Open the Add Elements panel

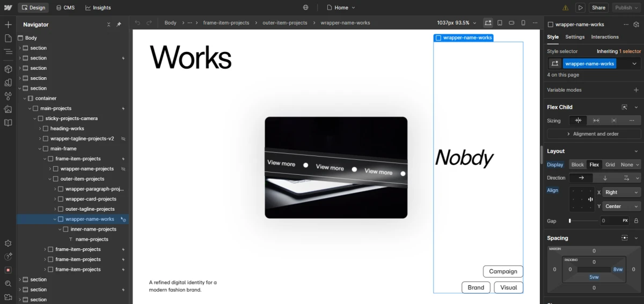click(8, 25)
